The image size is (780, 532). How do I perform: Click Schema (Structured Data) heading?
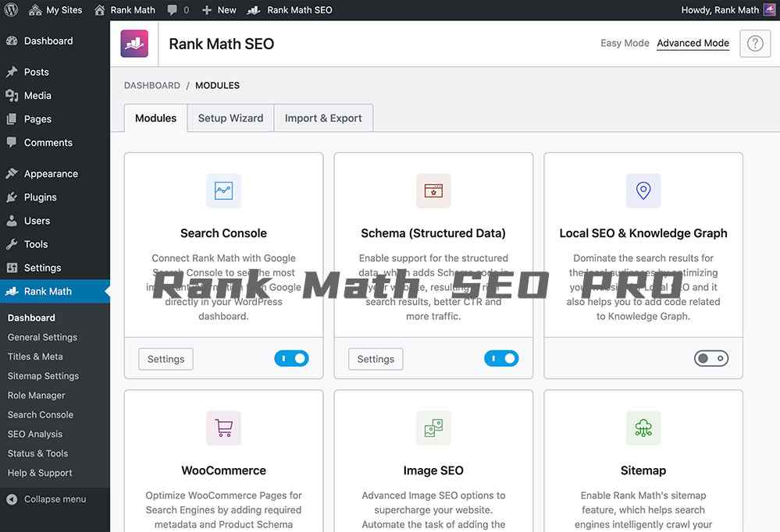coord(433,233)
